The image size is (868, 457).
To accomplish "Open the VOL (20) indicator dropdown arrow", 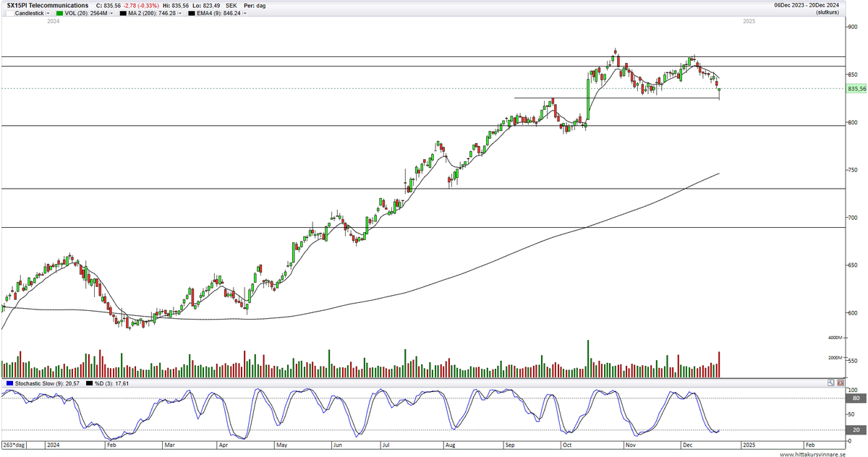I will (x=111, y=13).
